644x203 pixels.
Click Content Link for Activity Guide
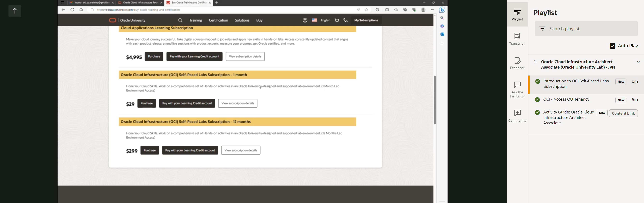tap(623, 113)
